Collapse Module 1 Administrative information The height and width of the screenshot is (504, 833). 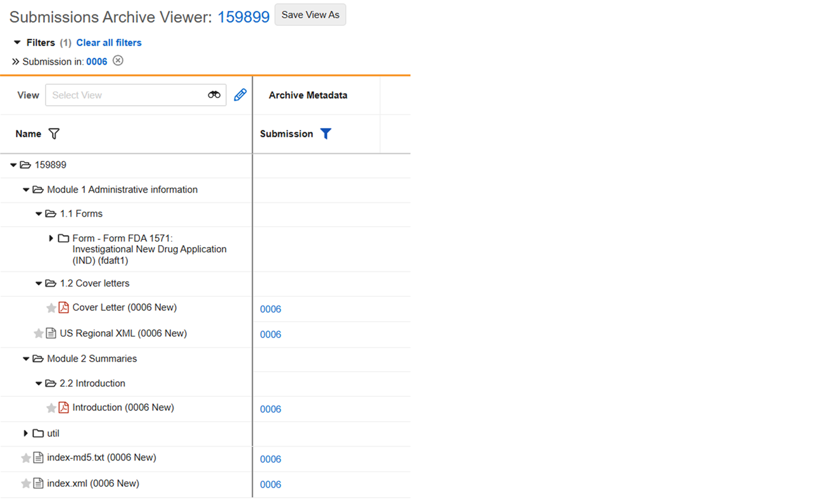[26, 189]
